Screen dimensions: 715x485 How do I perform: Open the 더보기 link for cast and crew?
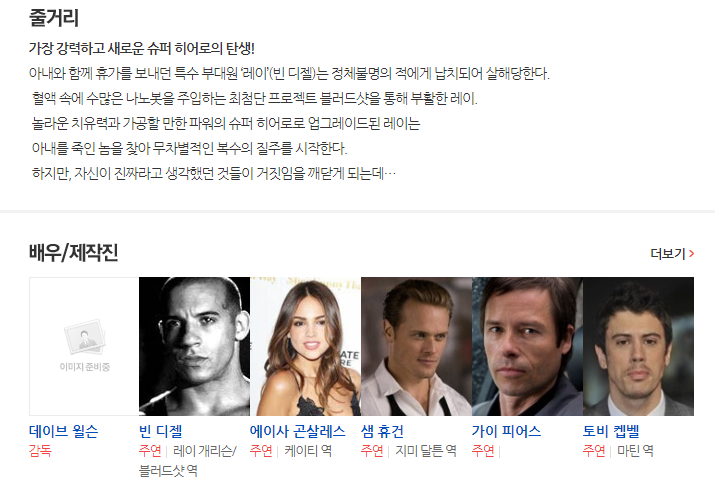pyautogui.click(x=672, y=253)
